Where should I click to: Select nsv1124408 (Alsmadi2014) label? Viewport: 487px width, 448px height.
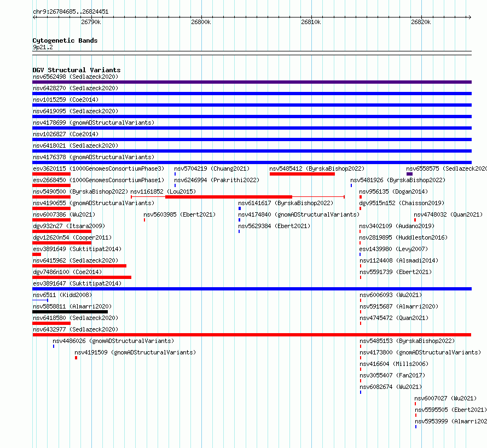(x=399, y=260)
